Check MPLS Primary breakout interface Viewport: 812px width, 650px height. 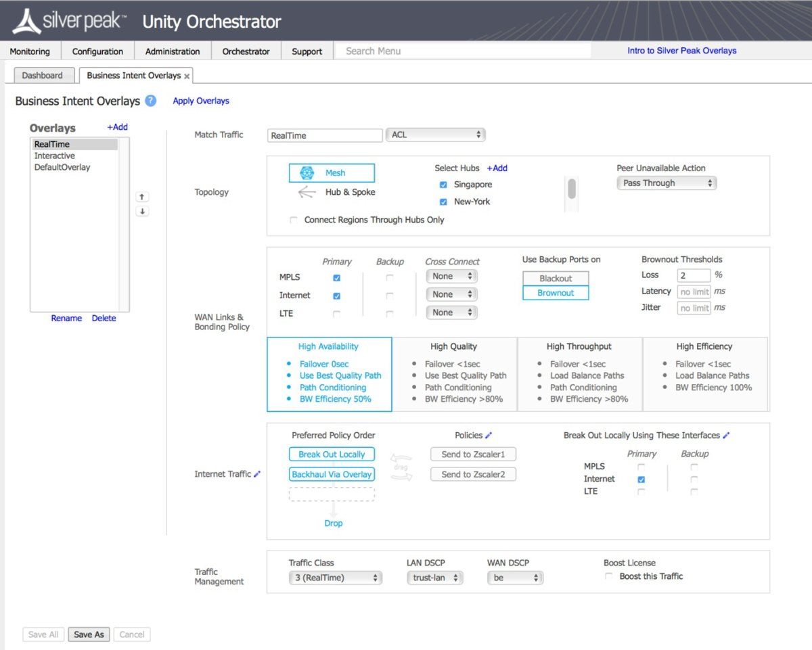(x=641, y=466)
